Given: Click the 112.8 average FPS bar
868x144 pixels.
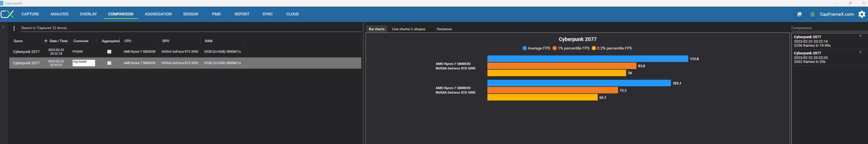Looking at the screenshot, I should coord(587,59).
